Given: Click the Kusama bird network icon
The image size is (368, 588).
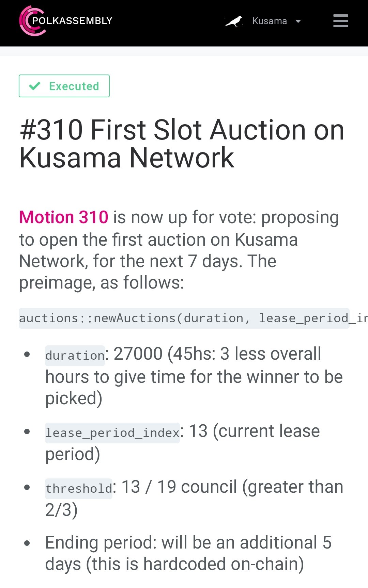Looking at the screenshot, I should pos(234,21).
